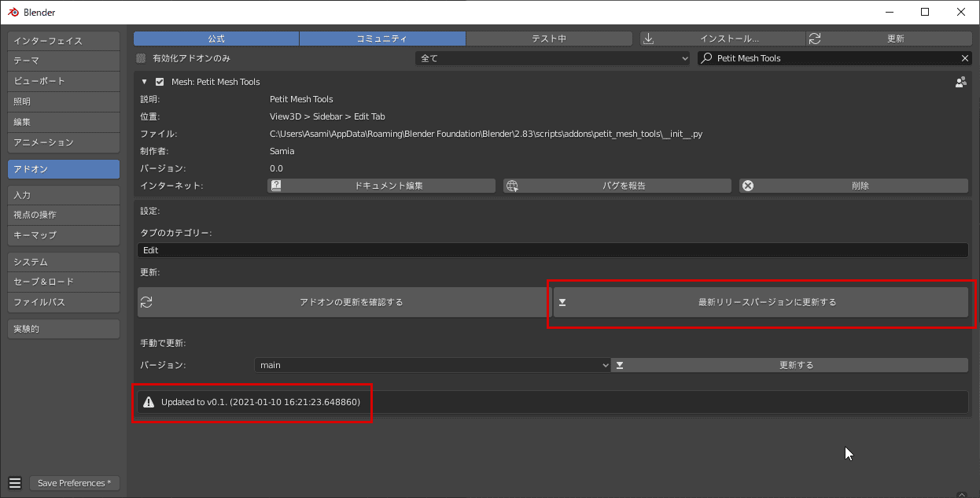
Task: Toggle the 公式 support level filter
Action: (x=216, y=39)
